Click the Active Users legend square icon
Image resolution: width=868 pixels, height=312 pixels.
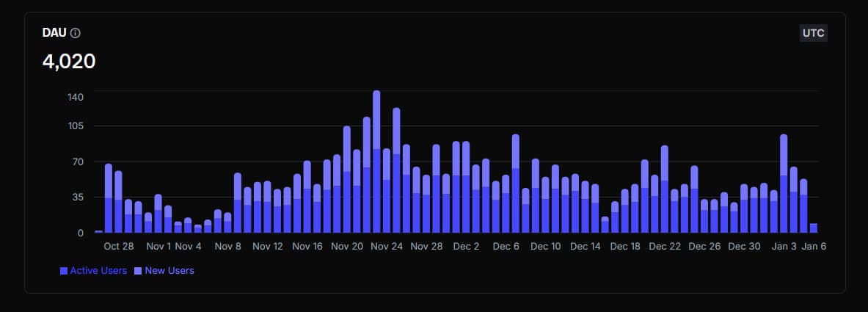pyautogui.click(x=64, y=271)
